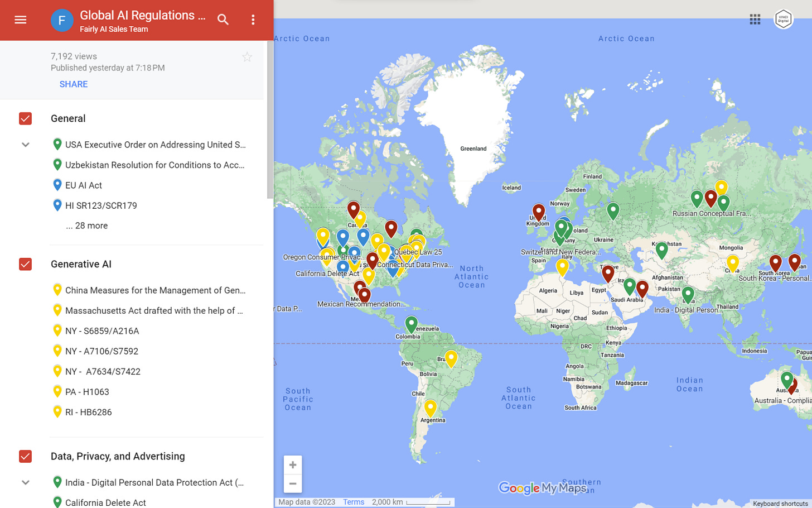
Task: Uncheck the Generative AI layer checkbox
Action: [x=25, y=264]
